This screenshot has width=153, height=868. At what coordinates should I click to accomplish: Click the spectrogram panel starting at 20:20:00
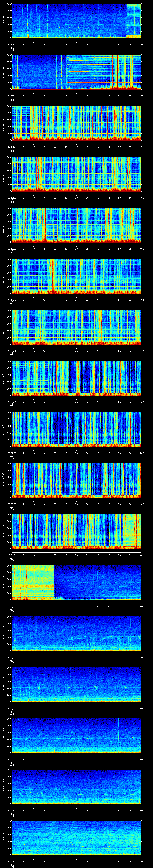[x=77, y=327]
